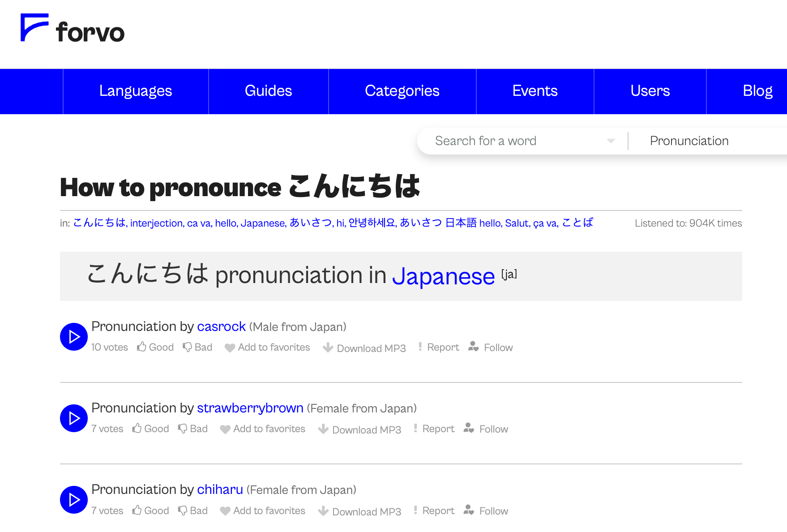Image resolution: width=787 pixels, height=532 pixels.
Task: Click Report exclamation icon for chiharu
Action: tap(415, 510)
